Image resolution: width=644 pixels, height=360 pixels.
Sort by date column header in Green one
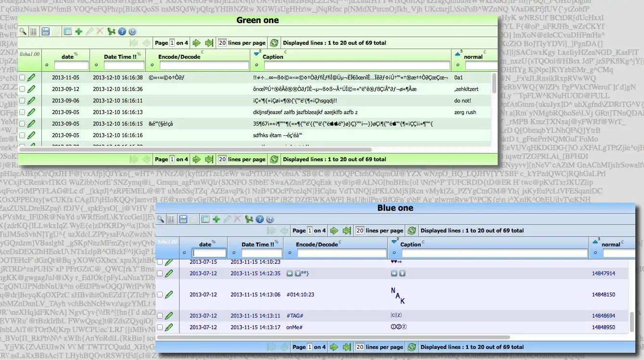point(67,57)
